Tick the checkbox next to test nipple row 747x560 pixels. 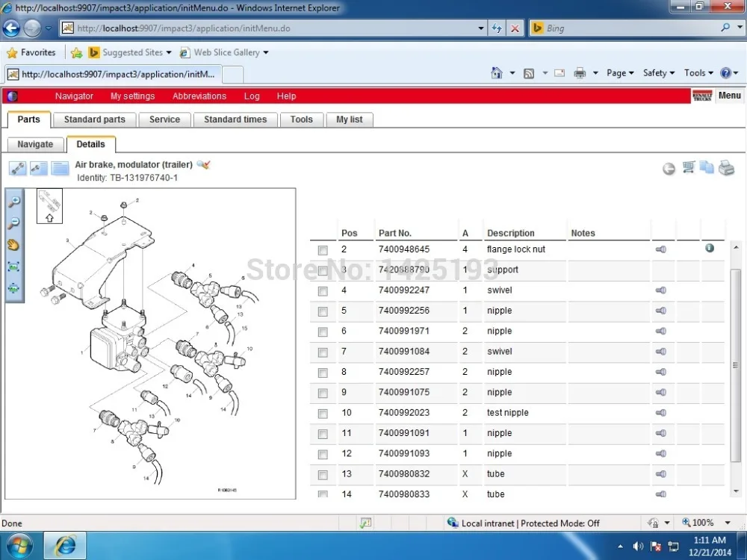[x=322, y=412]
